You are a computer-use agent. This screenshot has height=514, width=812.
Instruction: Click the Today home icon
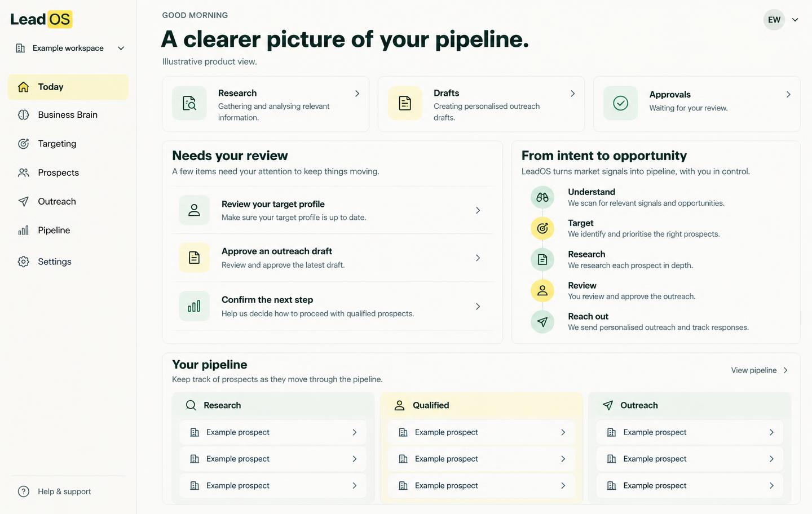(x=23, y=87)
